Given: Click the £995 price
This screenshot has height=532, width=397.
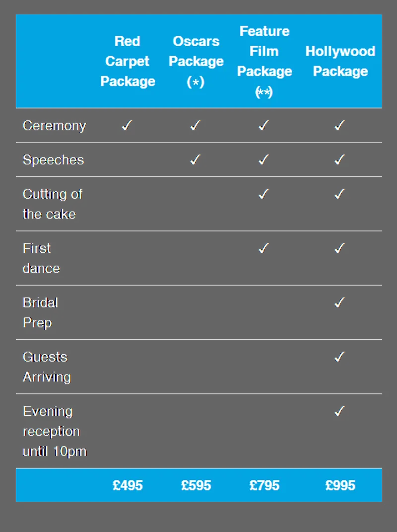Looking at the screenshot, I should click(x=340, y=485).
